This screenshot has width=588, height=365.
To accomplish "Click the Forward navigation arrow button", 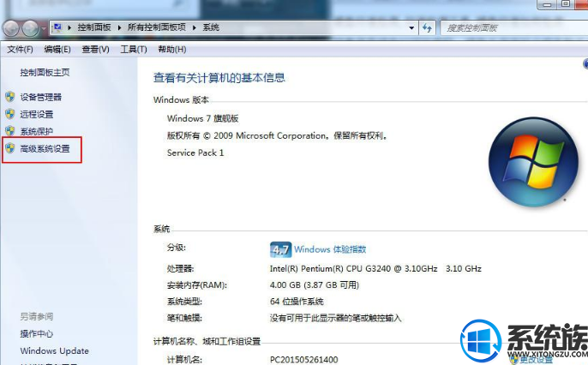I will click(30, 28).
